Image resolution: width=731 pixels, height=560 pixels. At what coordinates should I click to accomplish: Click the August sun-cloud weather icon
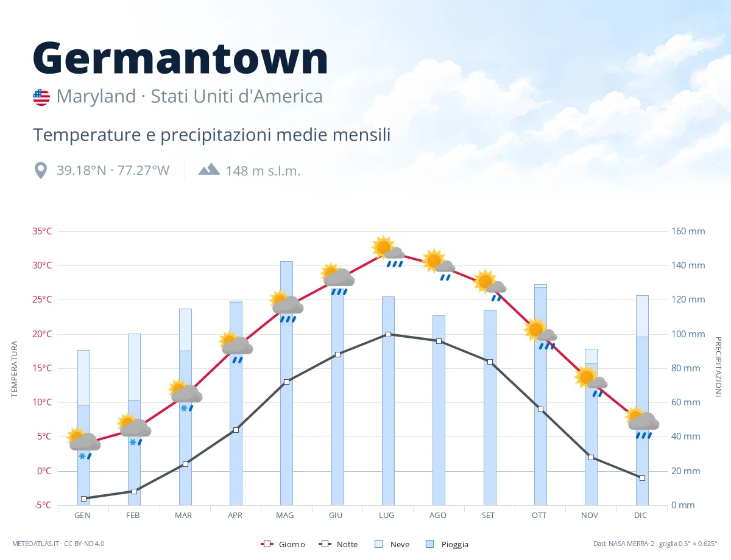point(439,265)
